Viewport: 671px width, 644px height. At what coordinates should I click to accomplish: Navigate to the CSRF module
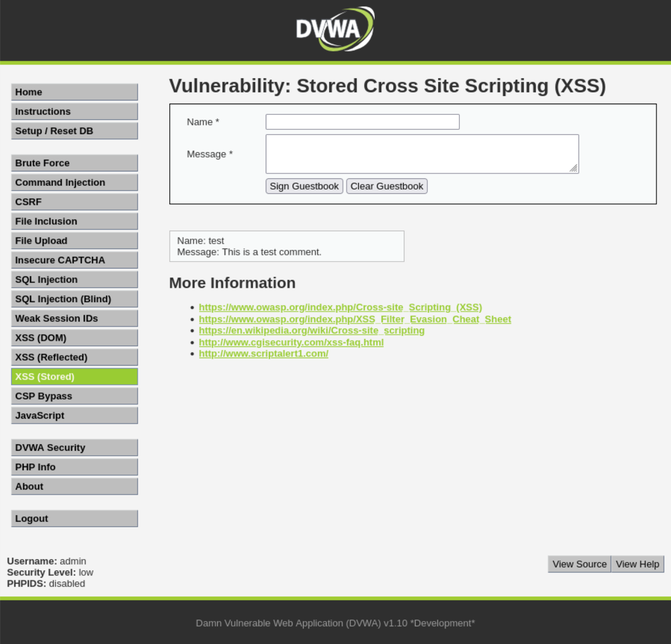tap(75, 202)
